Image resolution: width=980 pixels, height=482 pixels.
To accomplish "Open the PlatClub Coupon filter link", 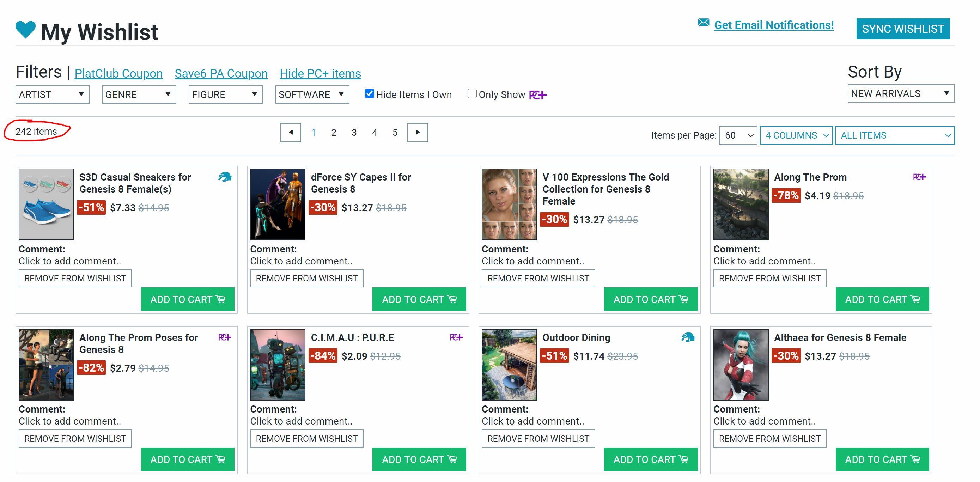I will pyautogui.click(x=118, y=73).
